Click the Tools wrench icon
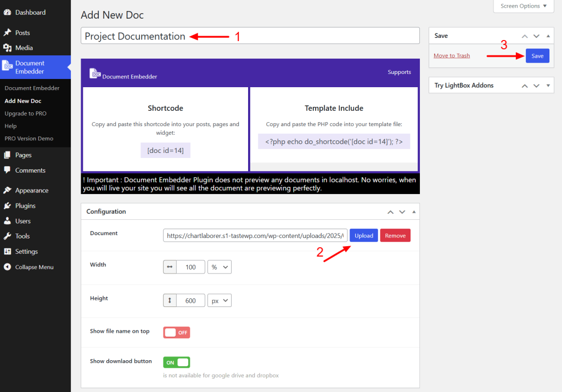This screenshot has width=562, height=392. [x=7, y=236]
